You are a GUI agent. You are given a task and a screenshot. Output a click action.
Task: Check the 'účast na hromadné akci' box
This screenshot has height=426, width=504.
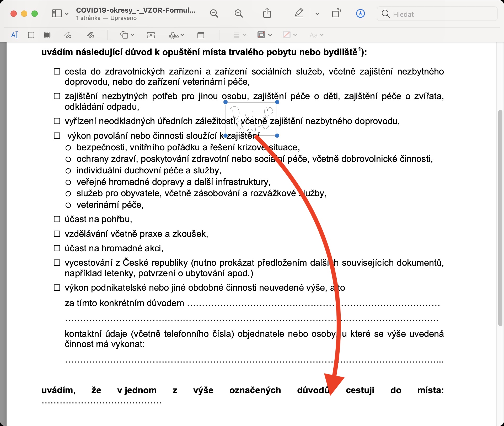[57, 248]
